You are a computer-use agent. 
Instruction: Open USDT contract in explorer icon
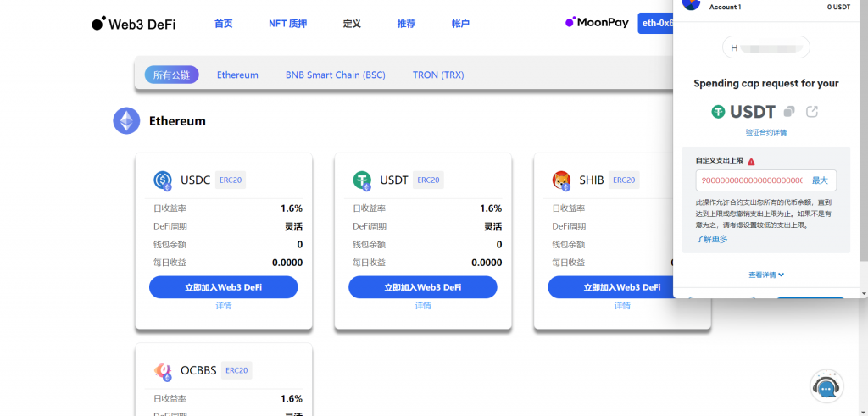coord(811,112)
